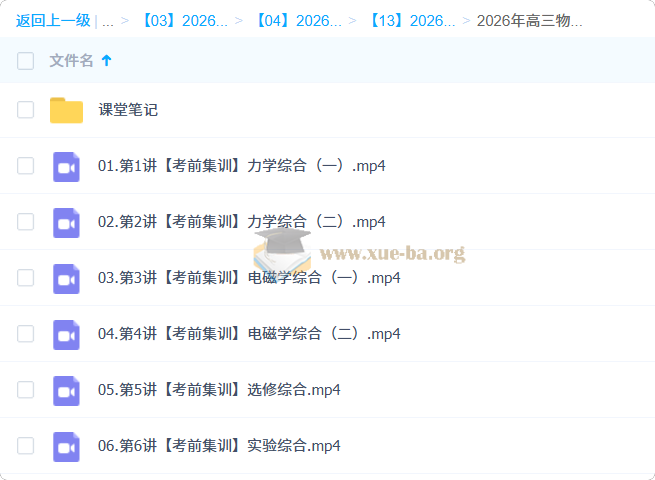Toggle the file name sort arrow
The height and width of the screenshot is (480, 655).
coord(107,61)
